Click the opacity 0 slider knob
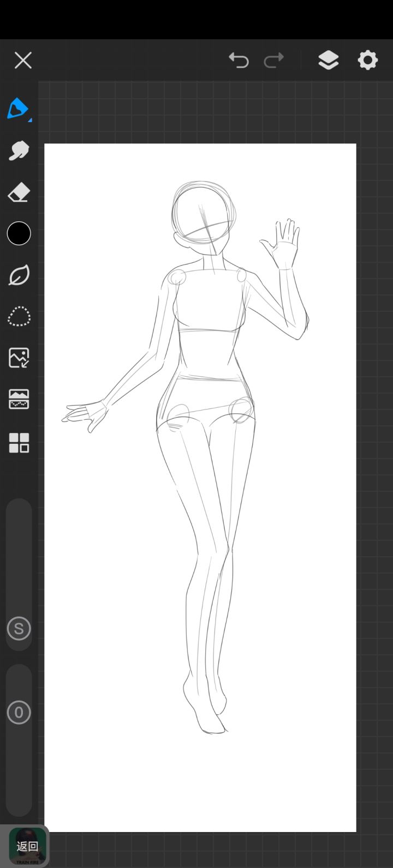Viewport: 393px width, 868px height. click(x=19, y=712)
